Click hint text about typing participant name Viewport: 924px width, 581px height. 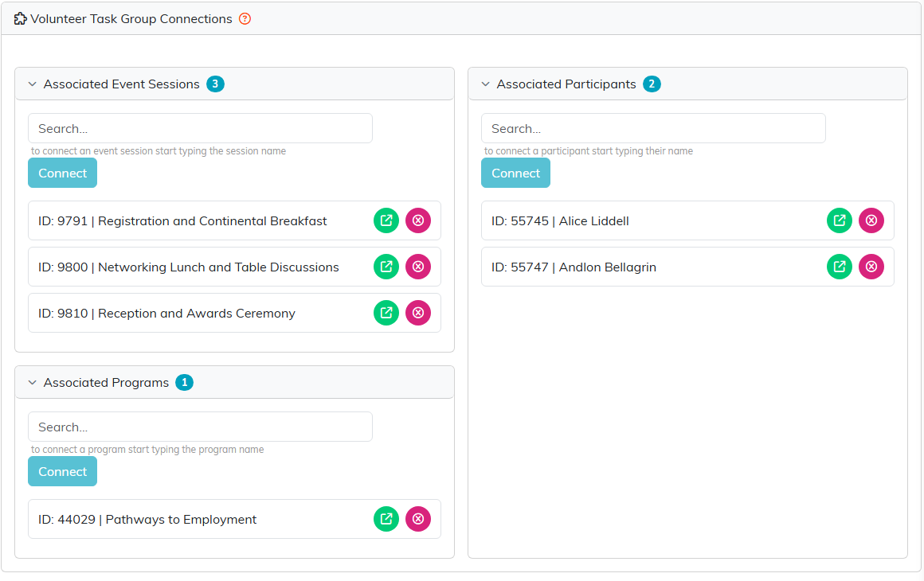tap(589, 151)
